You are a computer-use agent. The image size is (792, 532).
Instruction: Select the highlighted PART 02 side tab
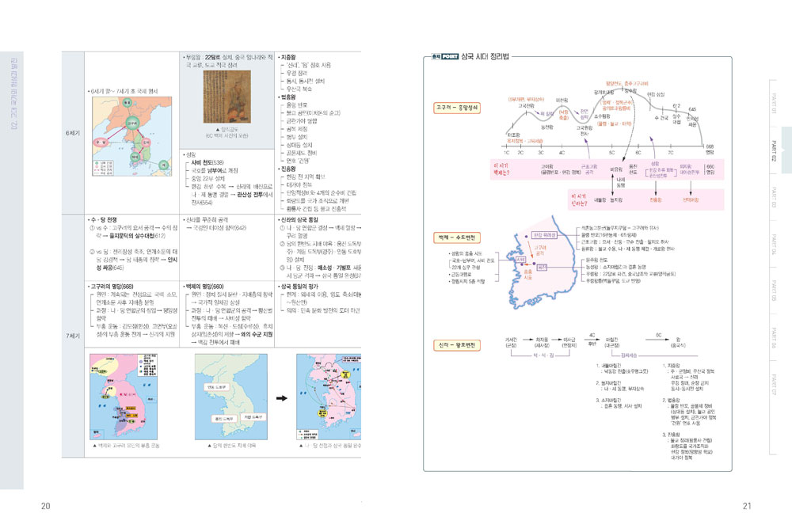pos(774,150)
